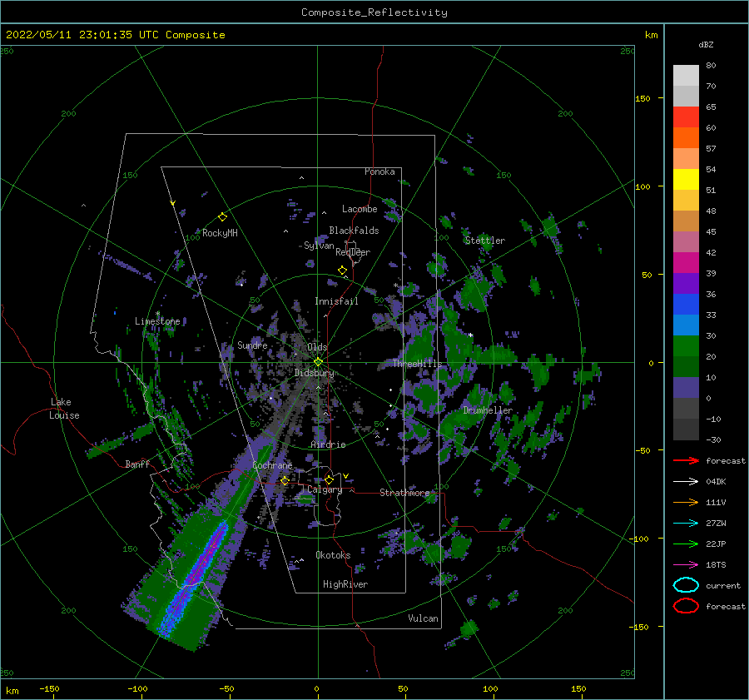Click the 150 tick on right axis

point(642,98)
